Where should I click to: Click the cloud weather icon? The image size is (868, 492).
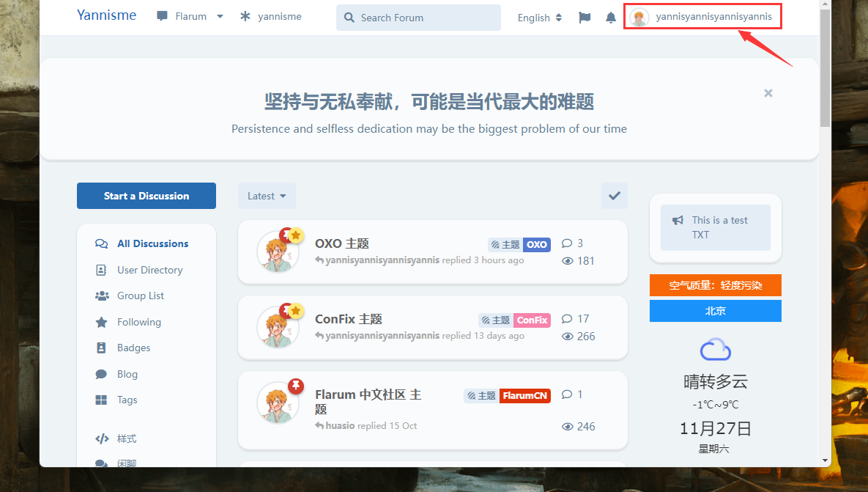pyautogui.click(x=715, y=350)
